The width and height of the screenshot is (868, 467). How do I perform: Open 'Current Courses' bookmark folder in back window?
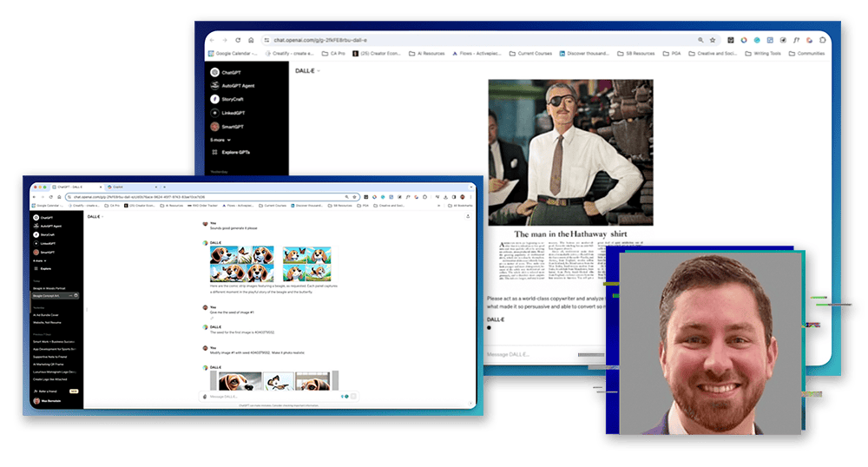[533, 54]
